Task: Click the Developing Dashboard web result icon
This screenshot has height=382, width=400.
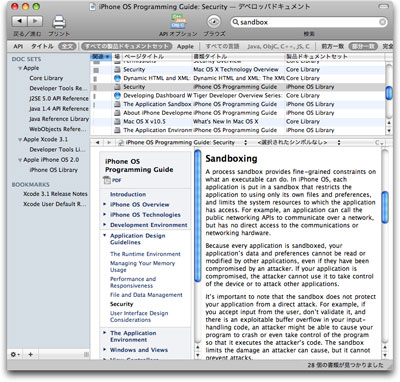Action: click(117, 96)
